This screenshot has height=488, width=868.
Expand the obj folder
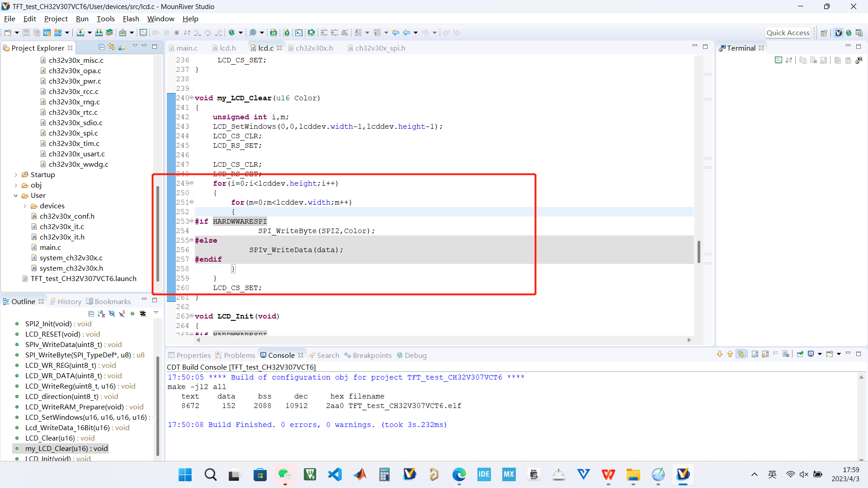coord(16,185)
